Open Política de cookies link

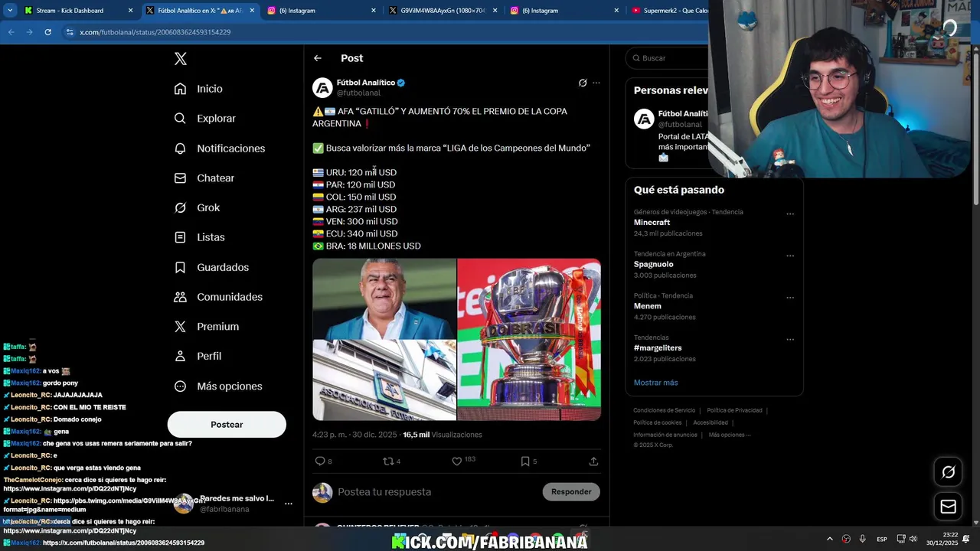(x=657, y=423)
